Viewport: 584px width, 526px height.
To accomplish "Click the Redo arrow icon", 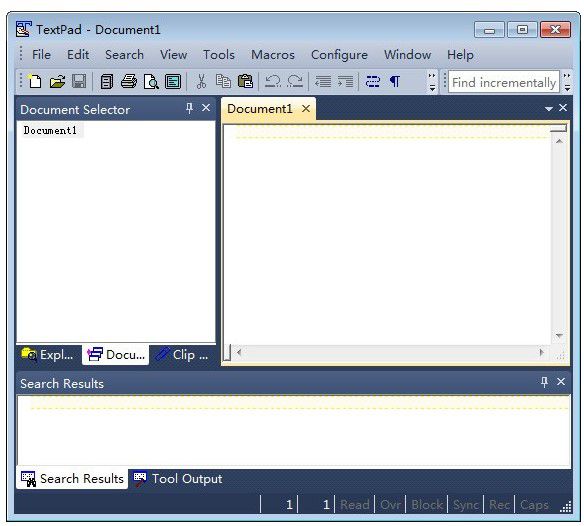I will (295, 81).
